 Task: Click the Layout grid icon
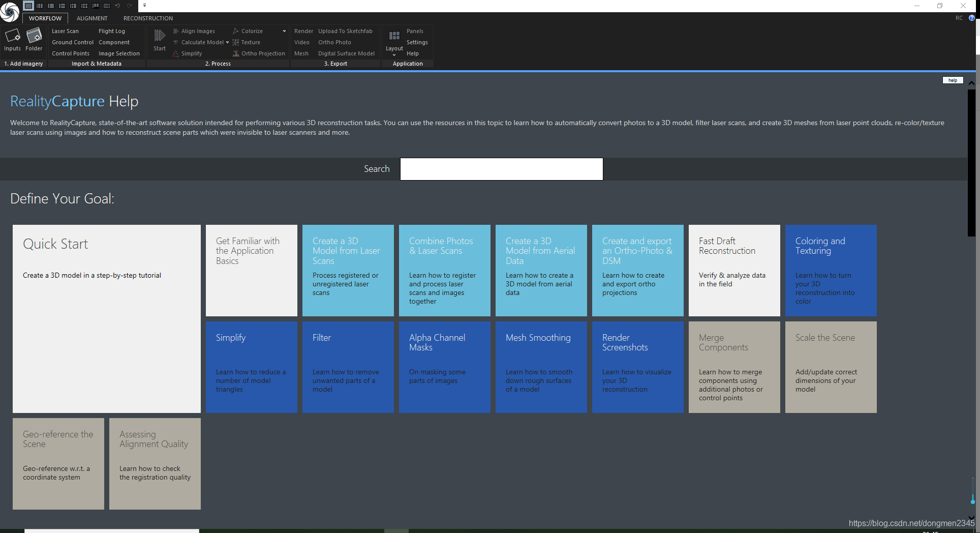click(x=394, y=36)
